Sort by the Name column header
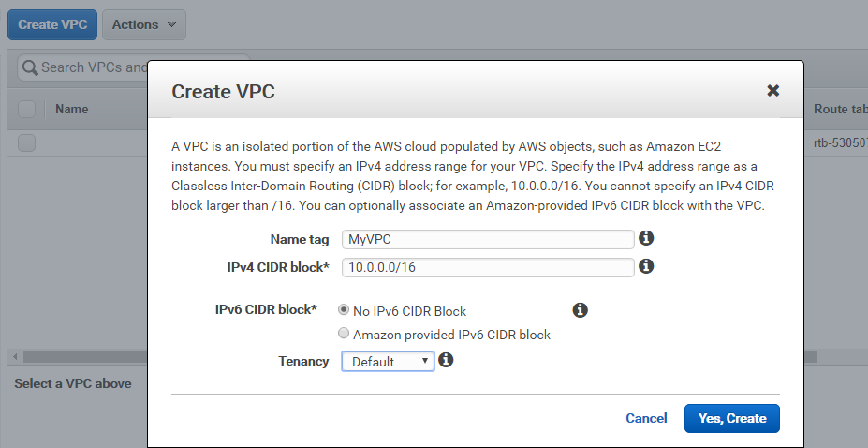Image resolution: width=868 pixels, height=448 pixels. (x=71, y=109)
